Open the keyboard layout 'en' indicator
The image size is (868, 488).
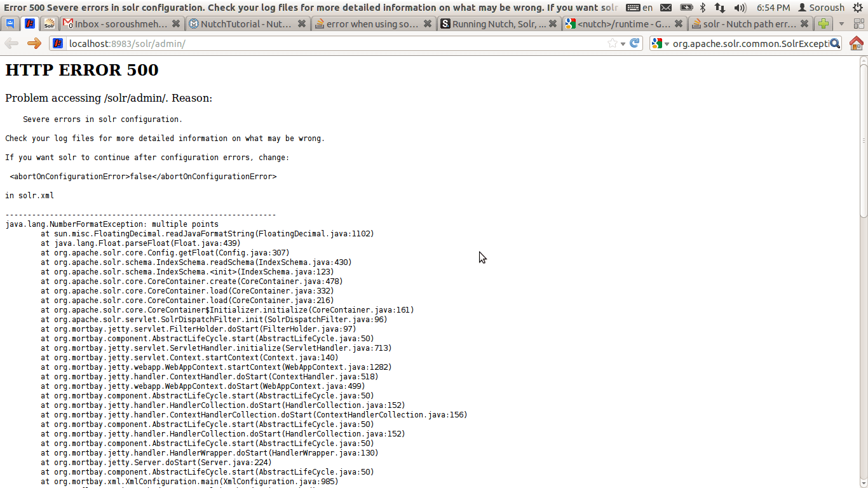pyautogui.click(x=639, y=8)
